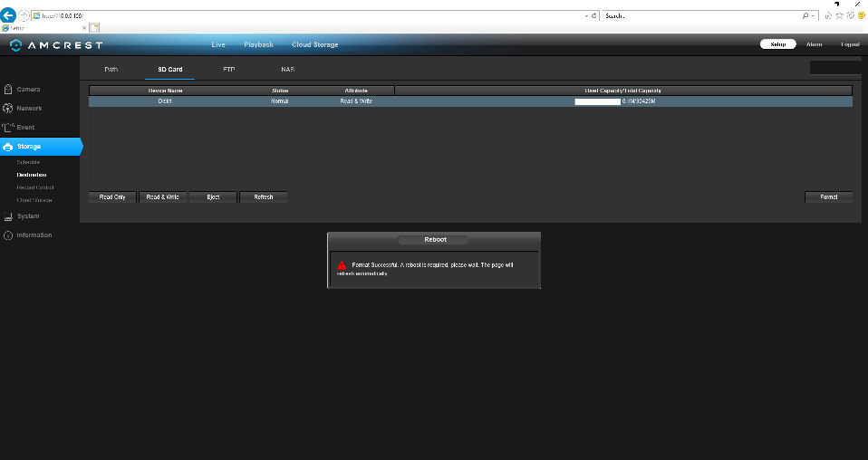Click the browser Forward arrow
The image size is (868, 460).
pos(24,16)
